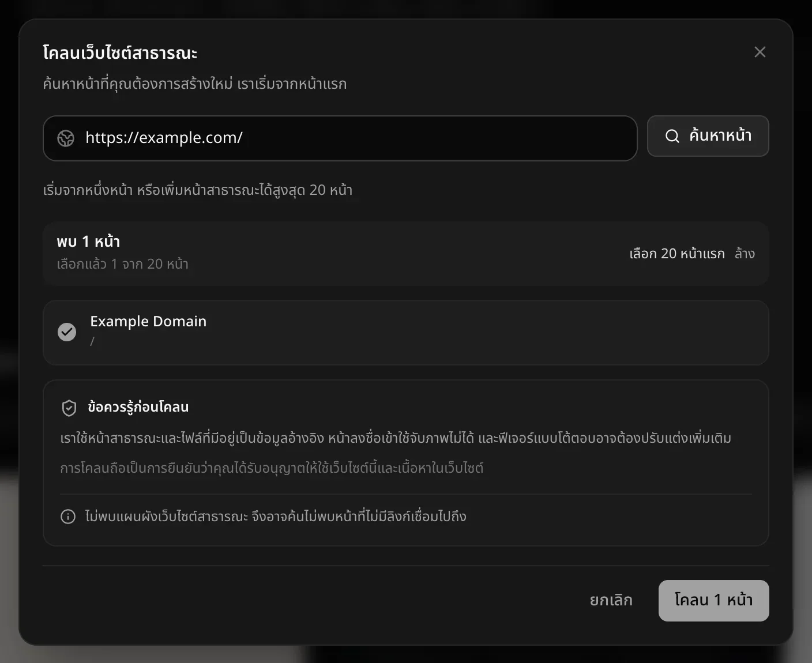Click the การโคลนถือเป็นการยืนยัน permission text
Image resolution: width=812 pixels, height=663 pixels.
coord(272,468)
